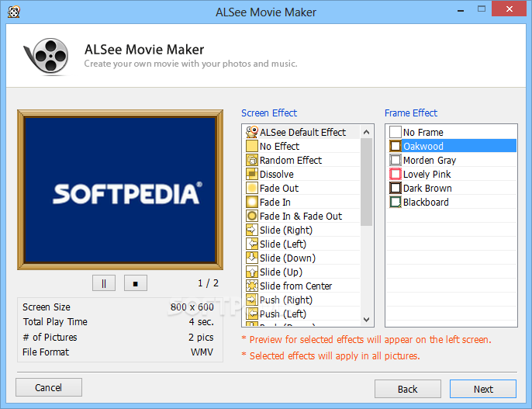Click the Push (Right) icon
The height and width of the screenshot is (409, 532).
(x=252, y=300)
